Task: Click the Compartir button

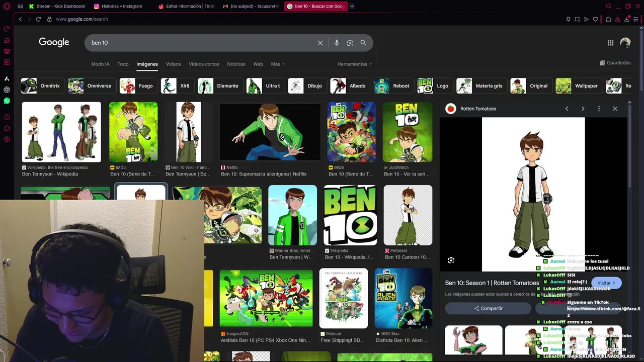Action: point(488,308)
